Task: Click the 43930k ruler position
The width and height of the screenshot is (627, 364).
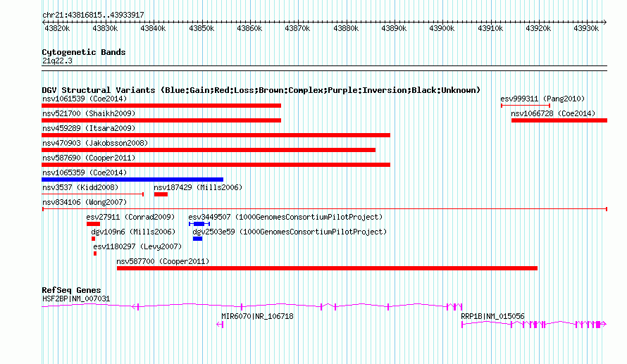Action: click(586, 28)
